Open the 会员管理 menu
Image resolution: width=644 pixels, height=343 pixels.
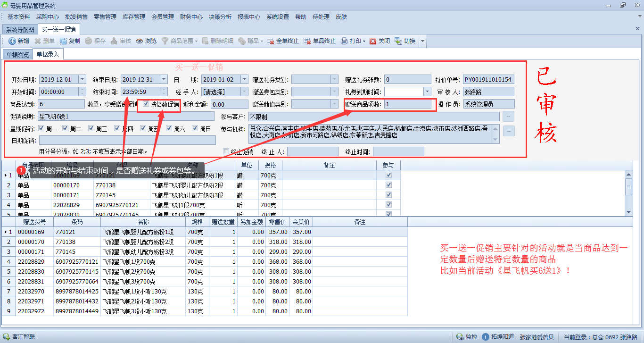pos(163,17)
